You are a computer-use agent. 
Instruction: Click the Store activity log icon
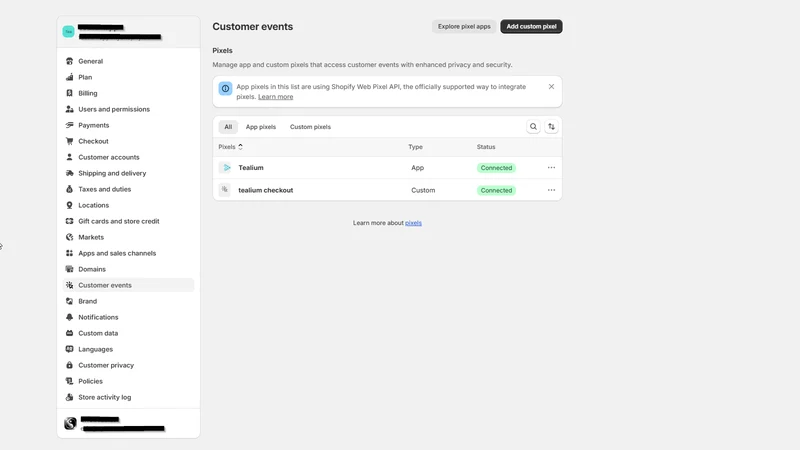(x=69, y=397)
